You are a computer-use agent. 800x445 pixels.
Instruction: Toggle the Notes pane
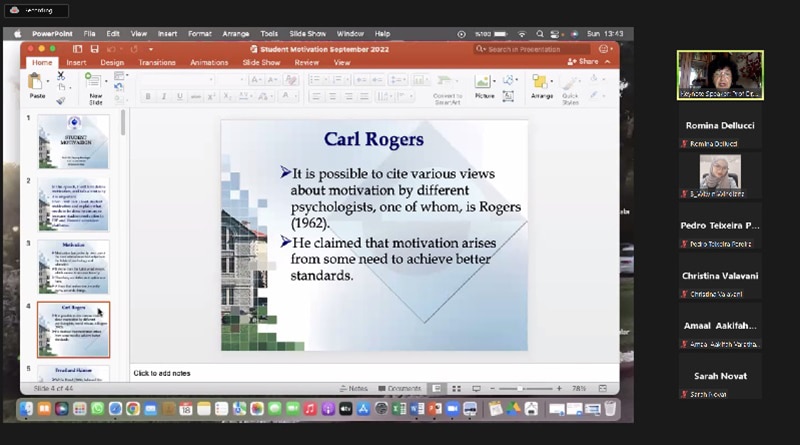354,388
